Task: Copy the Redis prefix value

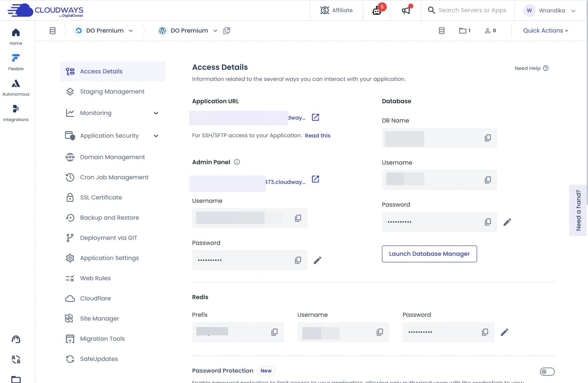Action: [x=274, y=332]
